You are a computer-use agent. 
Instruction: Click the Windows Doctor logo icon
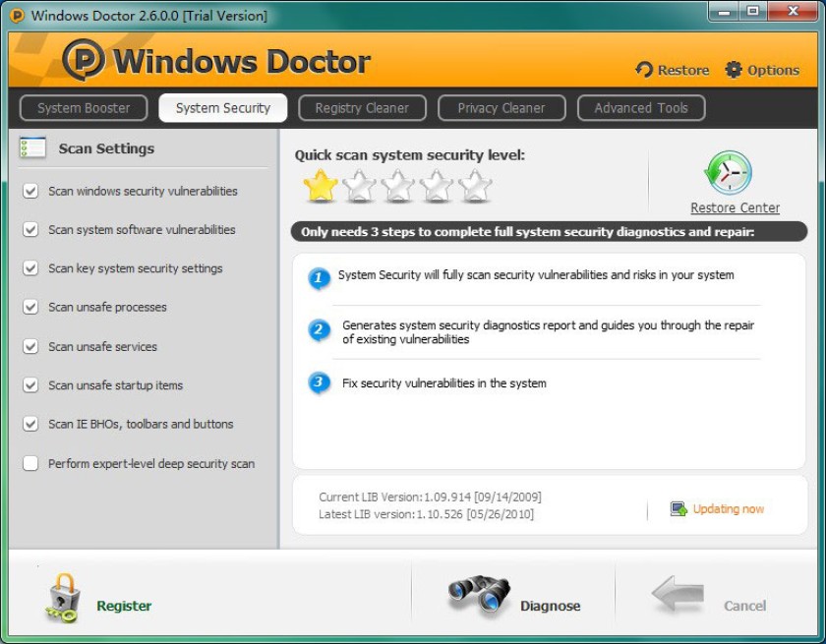click(84, 60)
